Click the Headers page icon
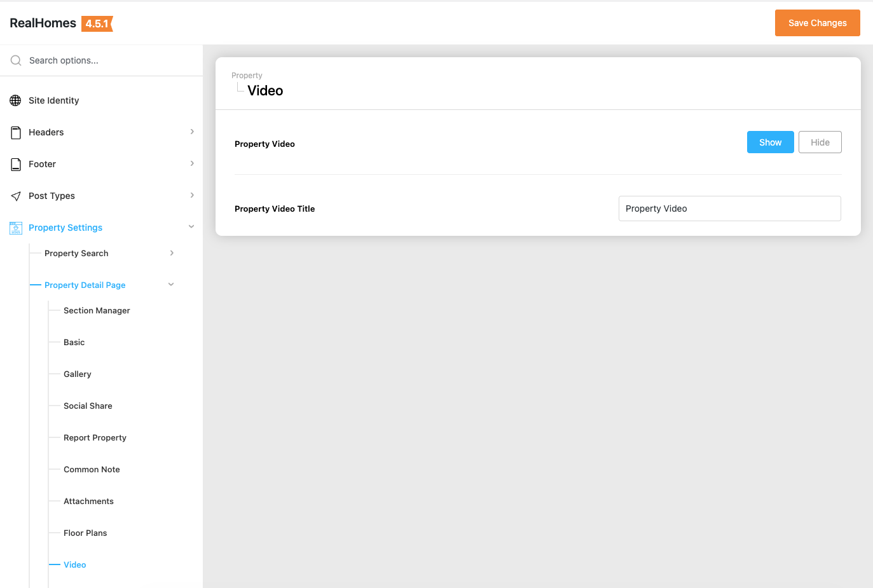The width and height of the screenshot is (873, 588). pos(16,132)
